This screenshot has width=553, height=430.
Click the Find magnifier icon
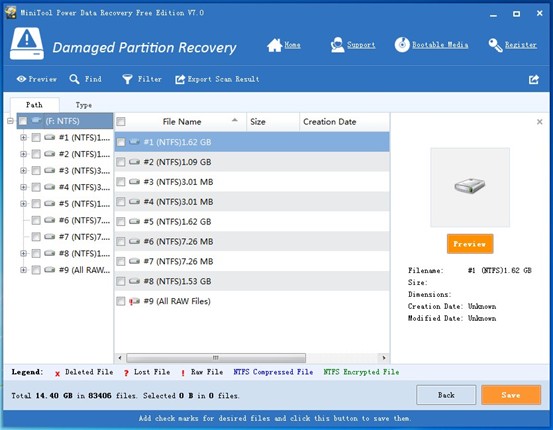coord(74,79)
